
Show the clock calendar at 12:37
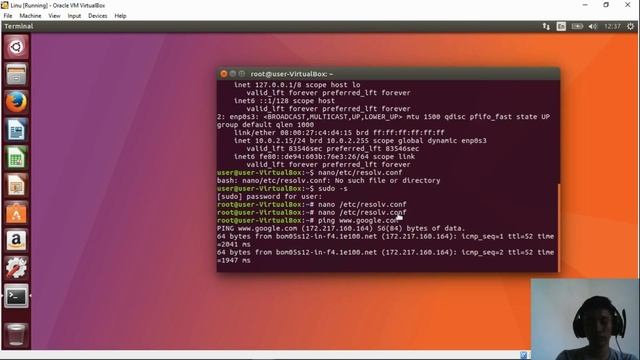pos(612,27)
